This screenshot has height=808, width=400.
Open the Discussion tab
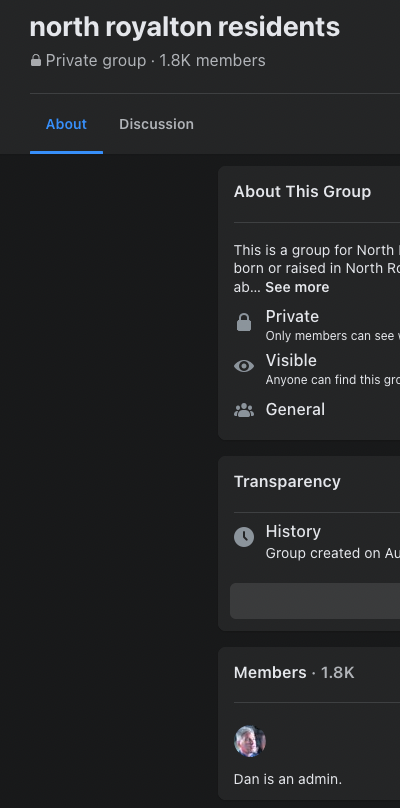click(x=156, y=124)
